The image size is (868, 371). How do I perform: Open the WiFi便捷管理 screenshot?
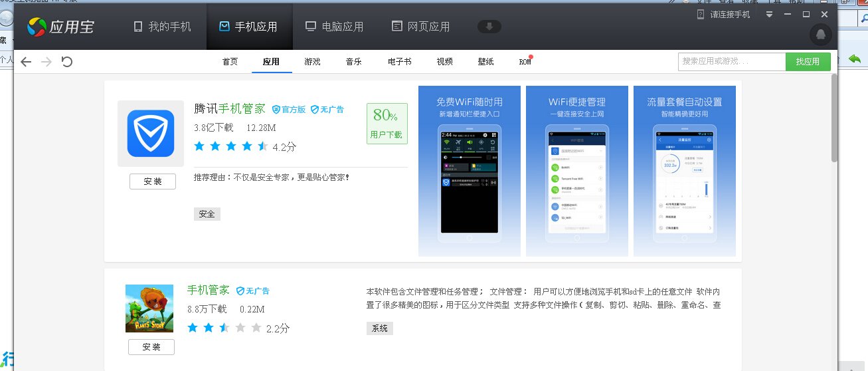coord(577,171)
